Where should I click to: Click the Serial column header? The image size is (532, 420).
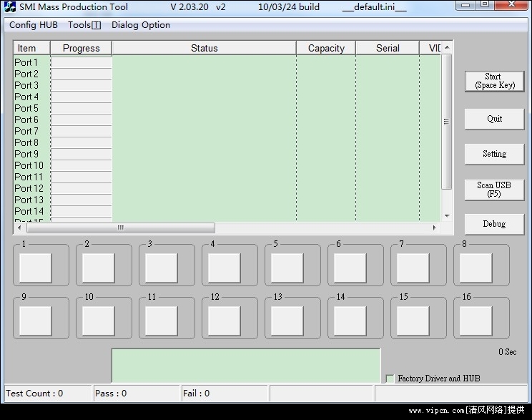(x=388, y=48)
